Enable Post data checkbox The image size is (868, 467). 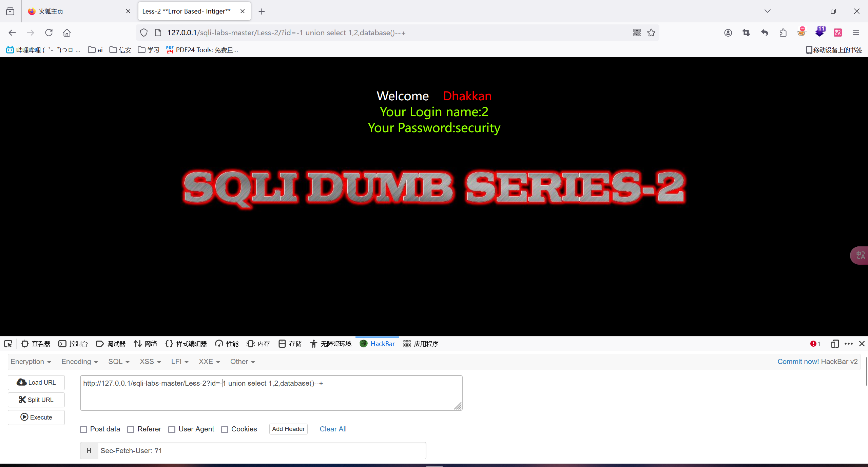pyautogui.click(x=83, y=429)
